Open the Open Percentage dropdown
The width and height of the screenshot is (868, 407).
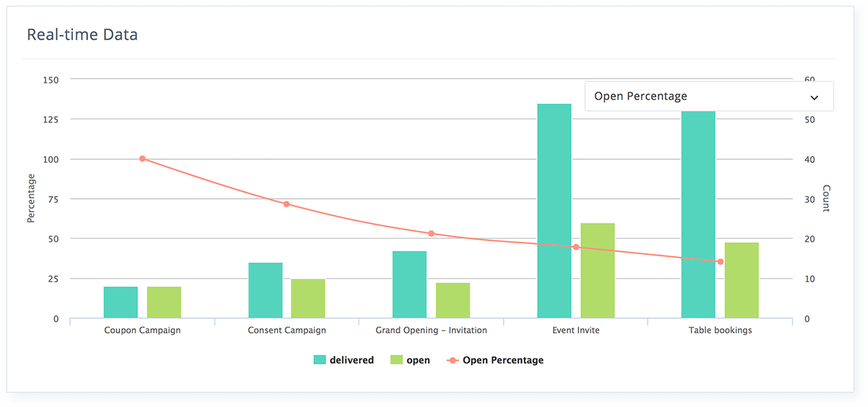coord(708,96)
